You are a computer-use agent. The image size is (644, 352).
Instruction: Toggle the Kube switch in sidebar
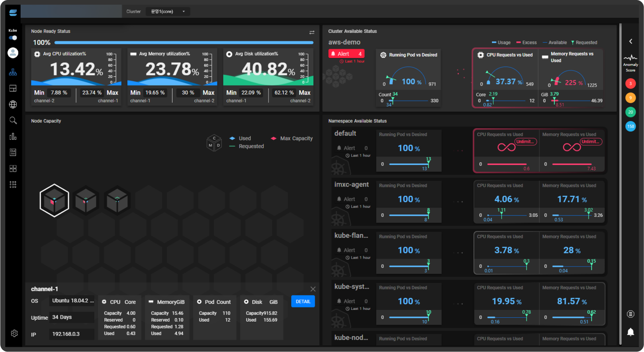[13, 38]
